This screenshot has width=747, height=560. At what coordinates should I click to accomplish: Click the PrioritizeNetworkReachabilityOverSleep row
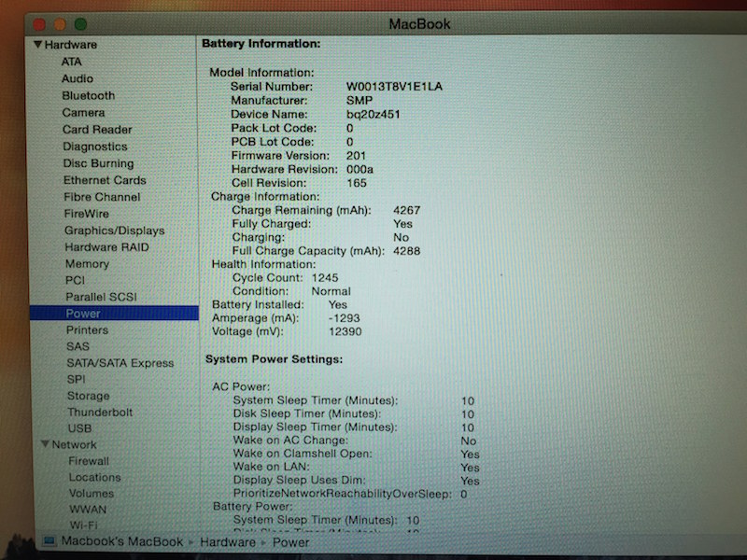pos(350,494)
